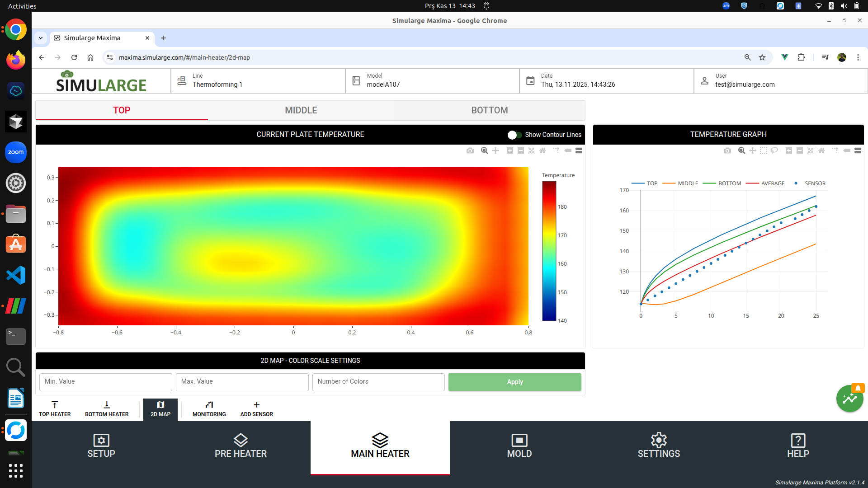Open the MONITORING sub-tab

click(x=209, y=408)
